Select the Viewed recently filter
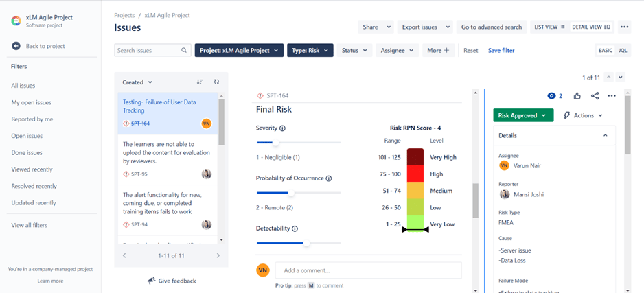 pos(32,169)
